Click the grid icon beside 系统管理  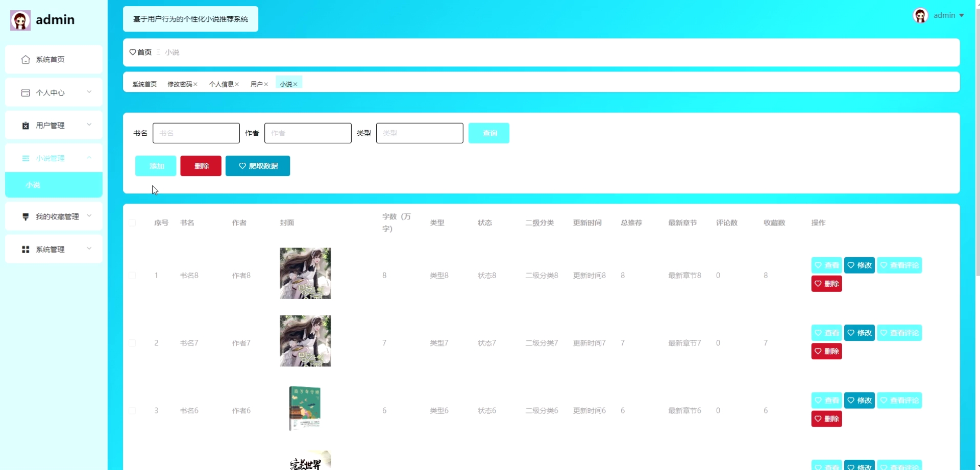coord(26,250)
